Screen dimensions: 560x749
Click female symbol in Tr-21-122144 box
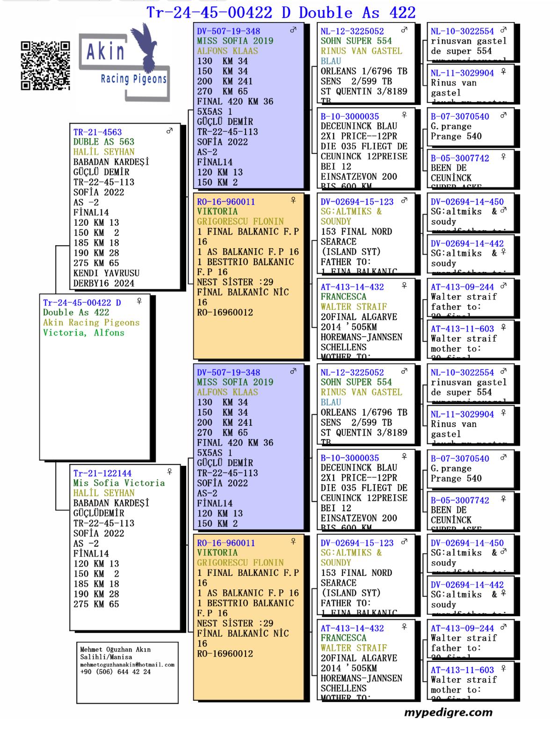(x=169, y=472)
